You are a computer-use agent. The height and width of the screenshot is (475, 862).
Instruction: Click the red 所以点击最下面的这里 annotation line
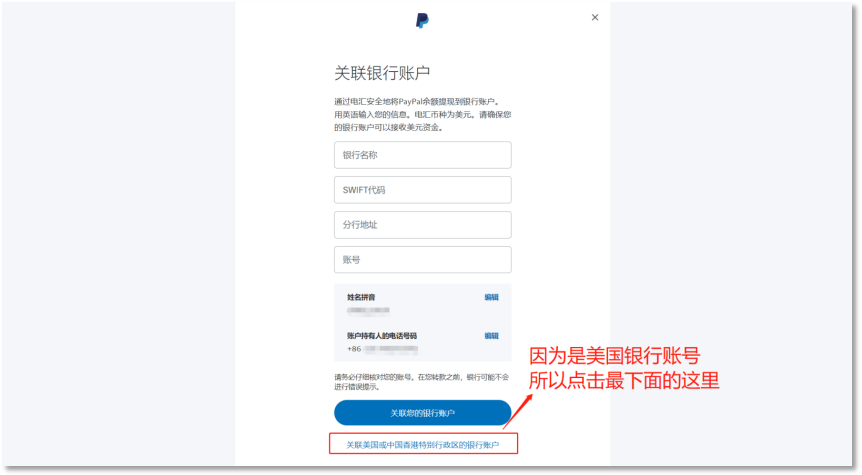(x=624, y=380)
